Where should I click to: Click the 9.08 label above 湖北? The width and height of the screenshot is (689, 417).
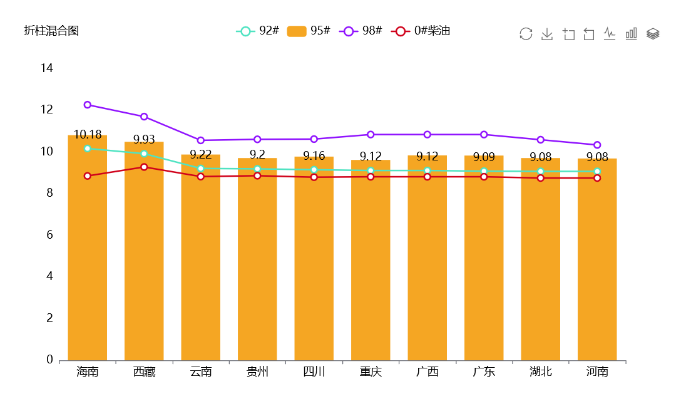(540, 156)
